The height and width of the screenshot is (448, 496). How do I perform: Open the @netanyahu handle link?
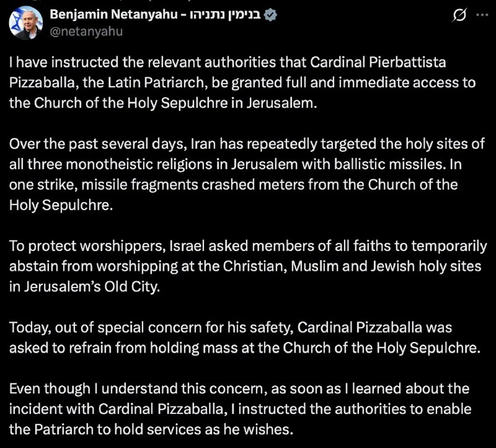pos(86,31)
